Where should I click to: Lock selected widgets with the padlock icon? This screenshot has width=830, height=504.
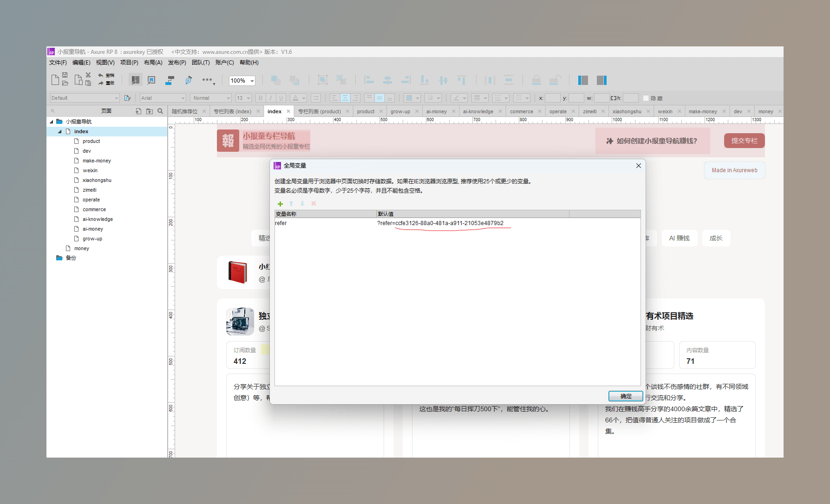click(x=536, y=80)
